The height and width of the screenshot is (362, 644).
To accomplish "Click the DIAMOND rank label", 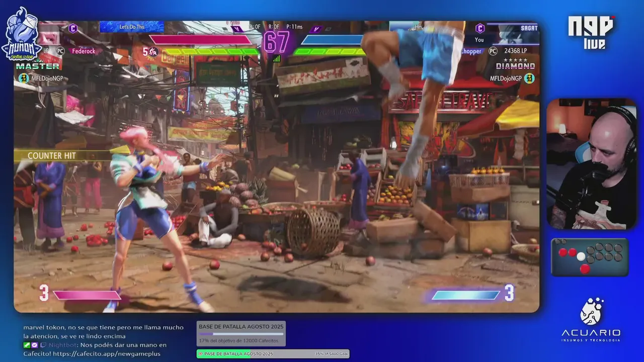I will tap(515, 66).
